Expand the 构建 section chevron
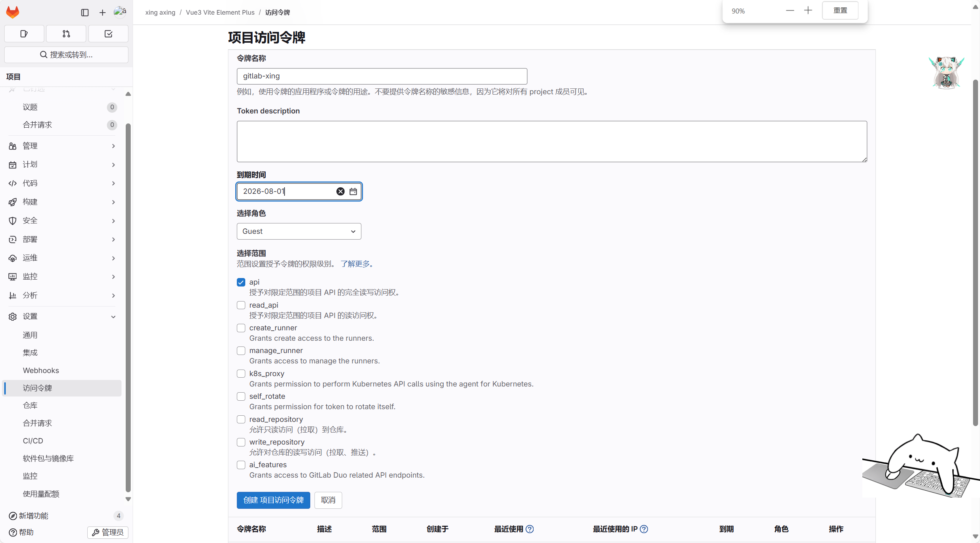The width and height of the screenshot is (980, 543). click(x=113, y=202)
